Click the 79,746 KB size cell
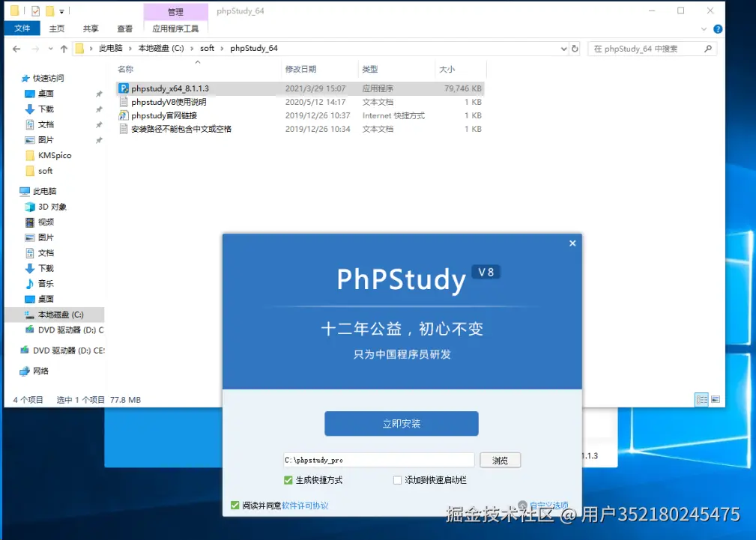 (x=463, y=88)
